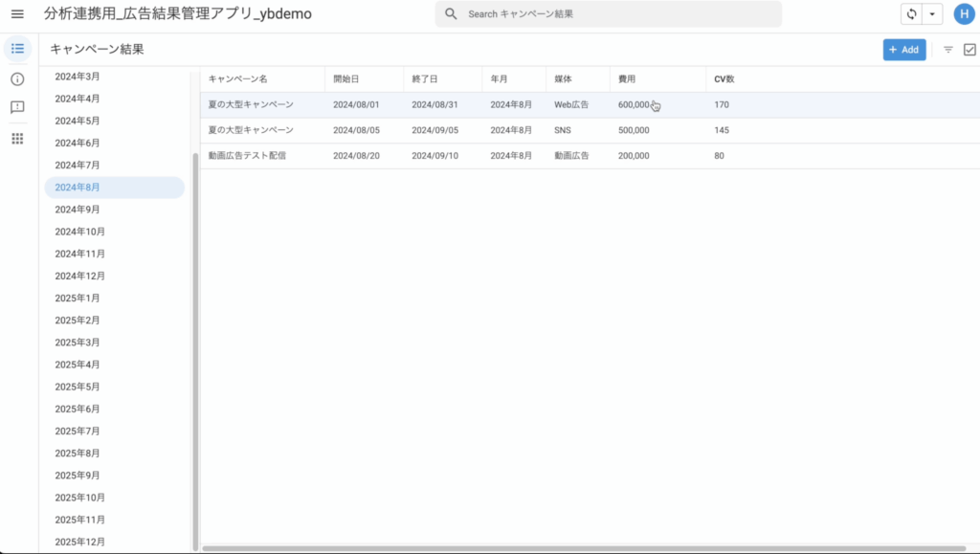This screenshot has height=554, width=980.
Task: Open the hamburger navigation menu
Action: pos(17,14)
